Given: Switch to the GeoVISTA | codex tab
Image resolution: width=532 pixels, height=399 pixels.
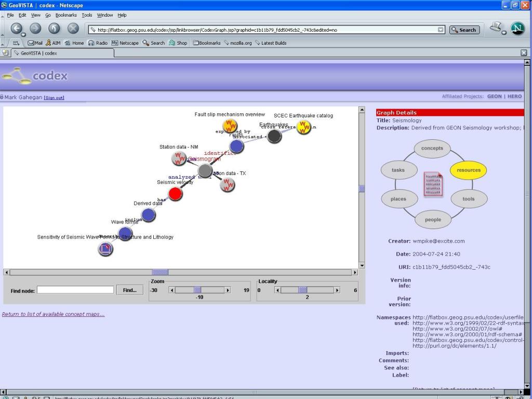Looking at the screenshot, I should tap(63, 53).
